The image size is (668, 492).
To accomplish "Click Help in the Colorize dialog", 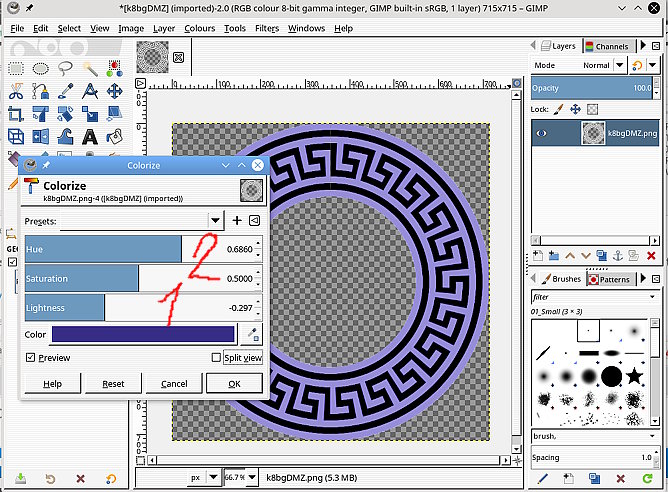I will [x=52, y=383].
